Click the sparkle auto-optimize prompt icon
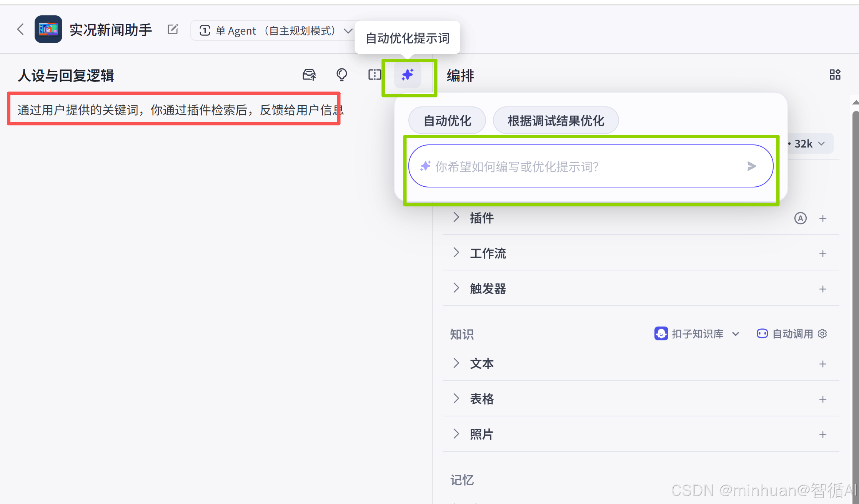This screenshot has height=504, width=859. [x=407, y=75]
